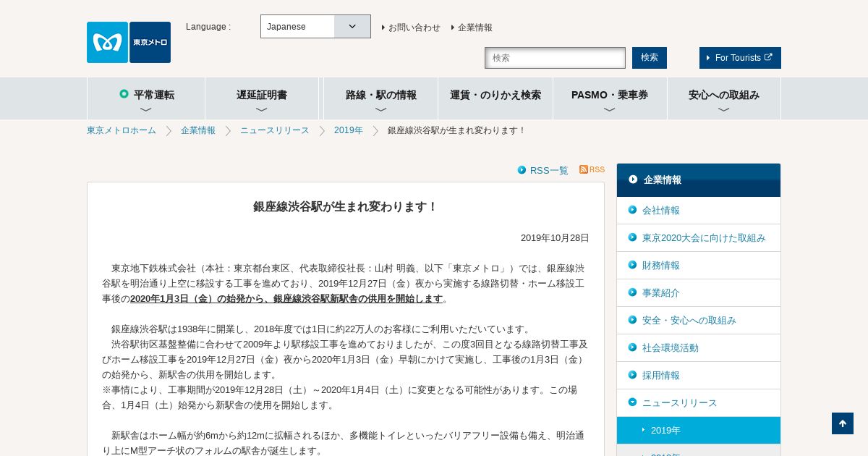
Task: Open 採用情報 in sidebar
Action: pos(699,375)
